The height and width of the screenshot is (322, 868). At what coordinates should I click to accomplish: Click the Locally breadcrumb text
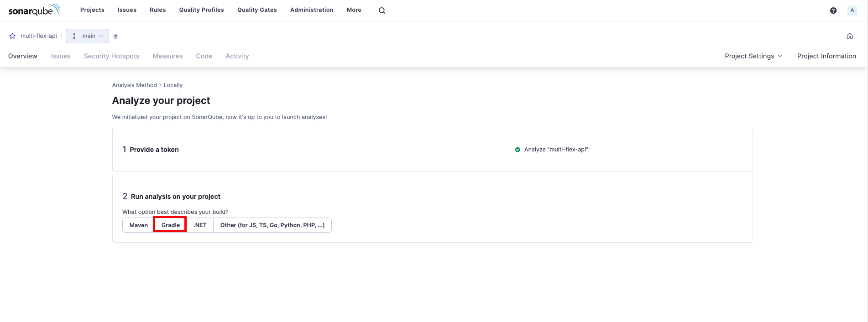[173, 85]
